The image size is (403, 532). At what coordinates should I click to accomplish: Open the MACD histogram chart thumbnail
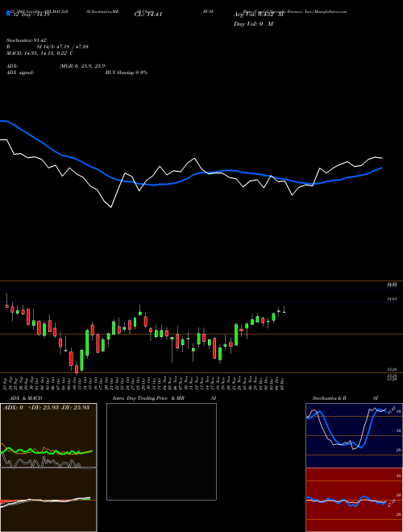tap(48, 500)
